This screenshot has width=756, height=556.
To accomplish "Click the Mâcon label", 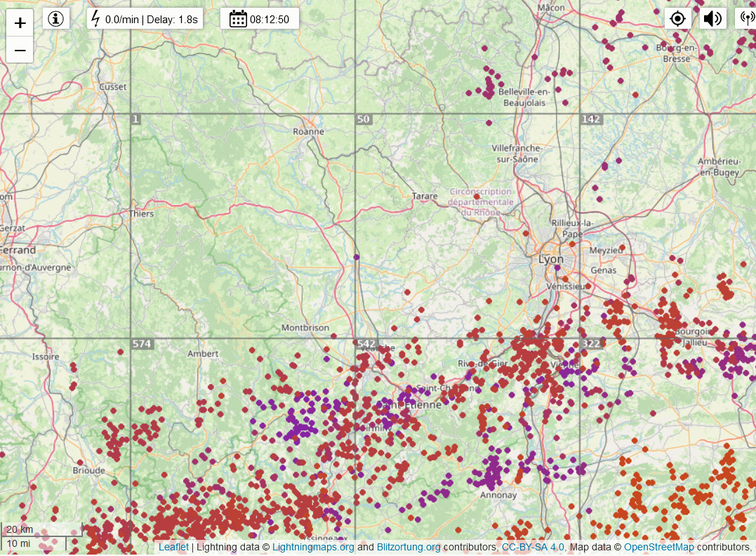I will (x=551, y=8).
